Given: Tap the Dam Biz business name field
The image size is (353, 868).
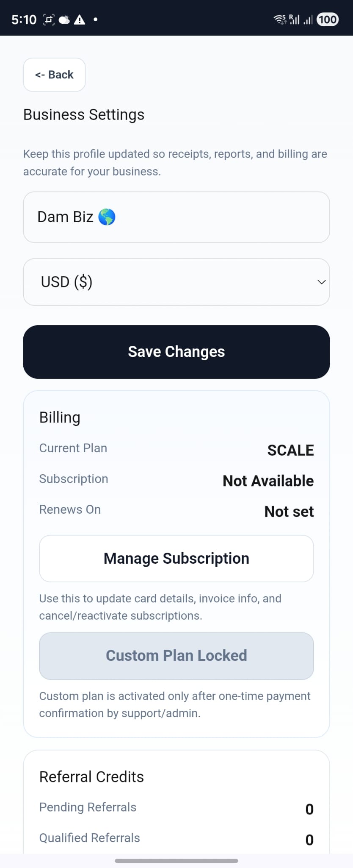Looking at the screenshot, I should tap(176, 217).
